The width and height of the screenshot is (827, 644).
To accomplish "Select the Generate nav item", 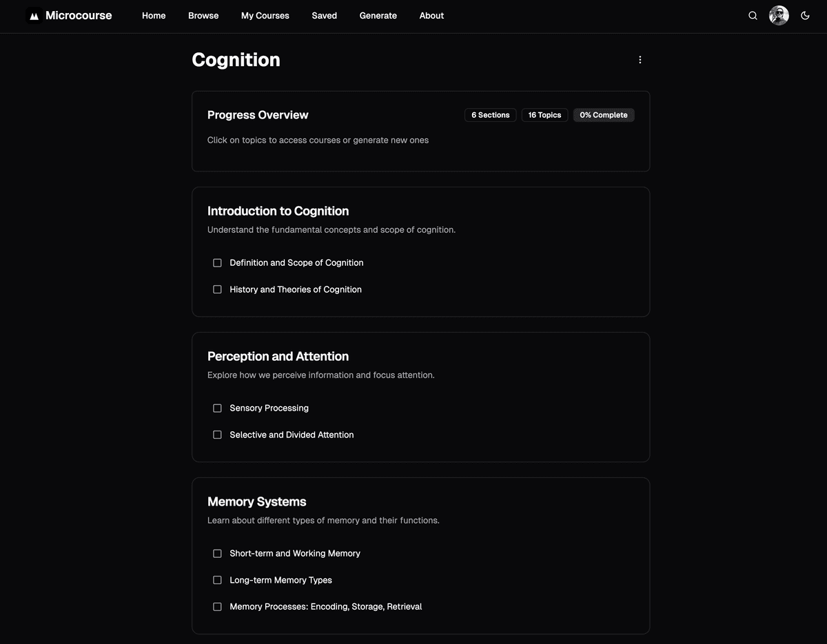I will pyautogui.click(x=378, y=16).
